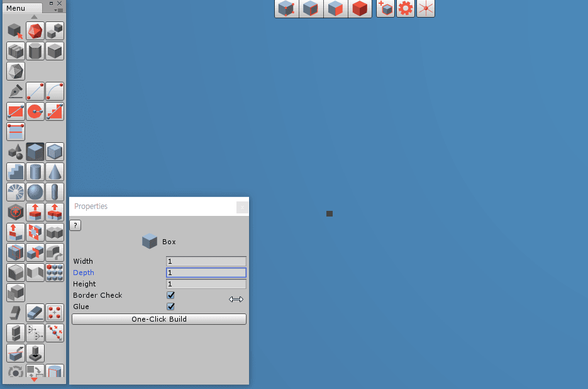Click the Depth label text
Viewport: 588px width, 389px height.
click(x=84, y=273)
